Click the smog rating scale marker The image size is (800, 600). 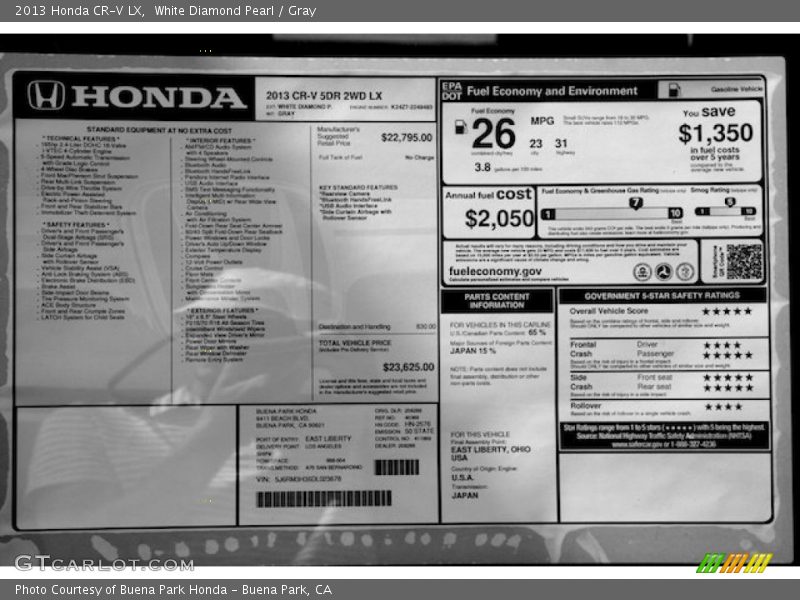(x=746, y=203)
